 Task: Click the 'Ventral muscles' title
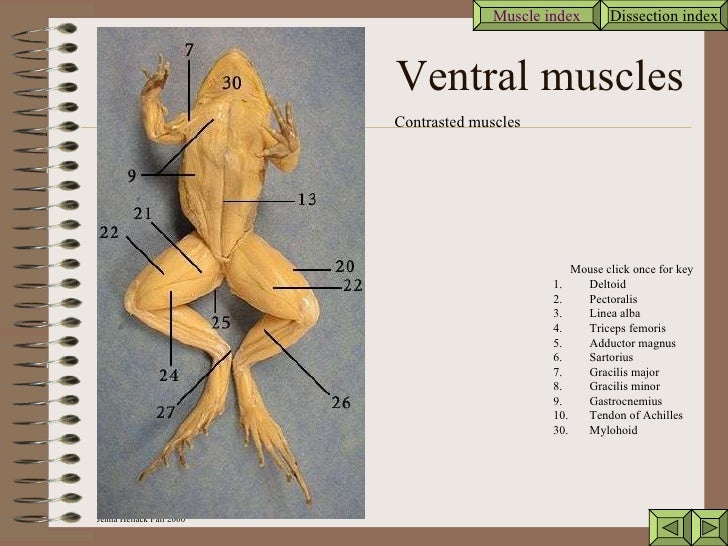click(540, 75)
